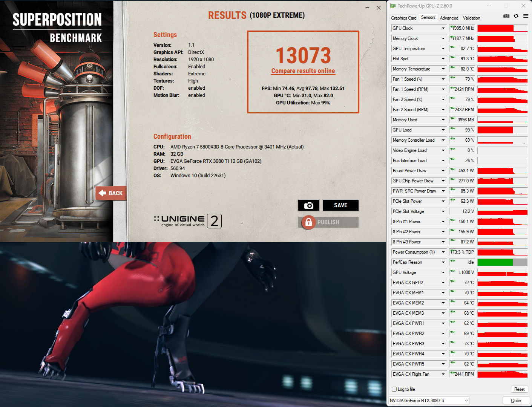Switch to the Validation tab
The width and height of the screenshot is (532, 407).
(471, 18)
